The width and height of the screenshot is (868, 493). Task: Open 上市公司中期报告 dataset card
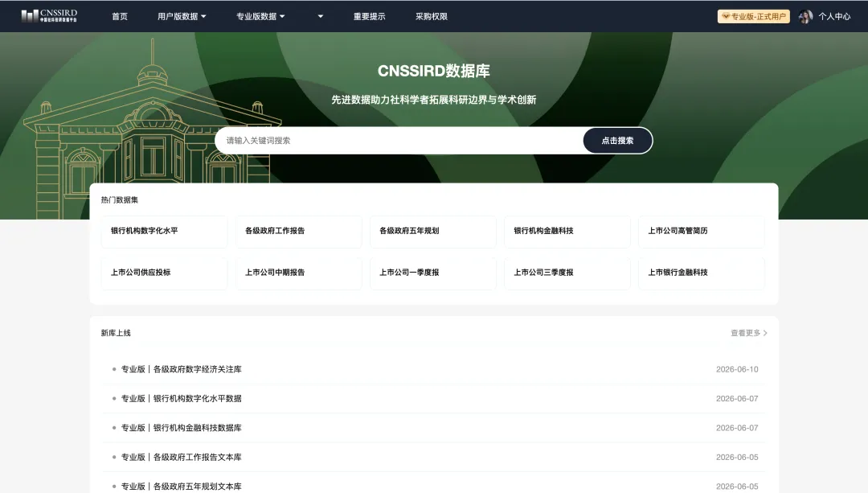click(299, 273)
